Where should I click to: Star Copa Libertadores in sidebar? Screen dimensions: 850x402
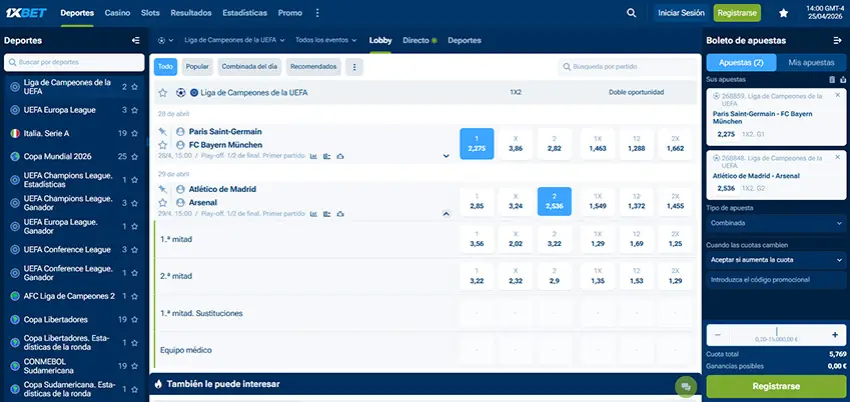pos(134,320)
